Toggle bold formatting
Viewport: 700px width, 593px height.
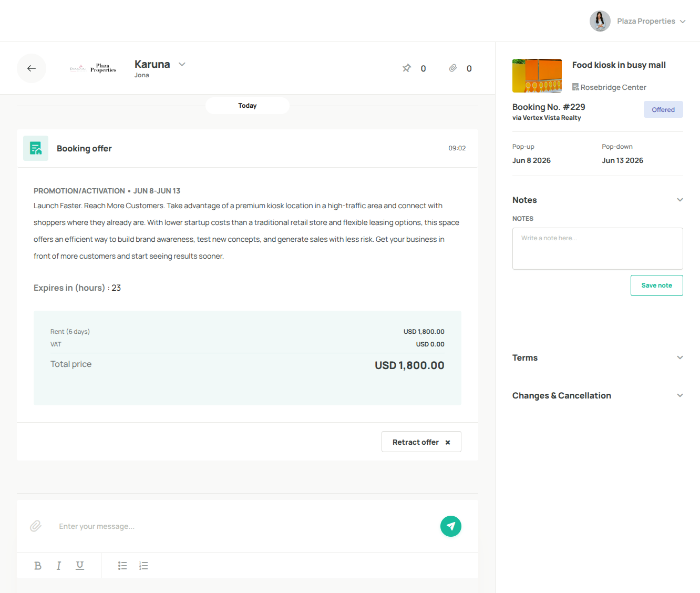point(38,566)
